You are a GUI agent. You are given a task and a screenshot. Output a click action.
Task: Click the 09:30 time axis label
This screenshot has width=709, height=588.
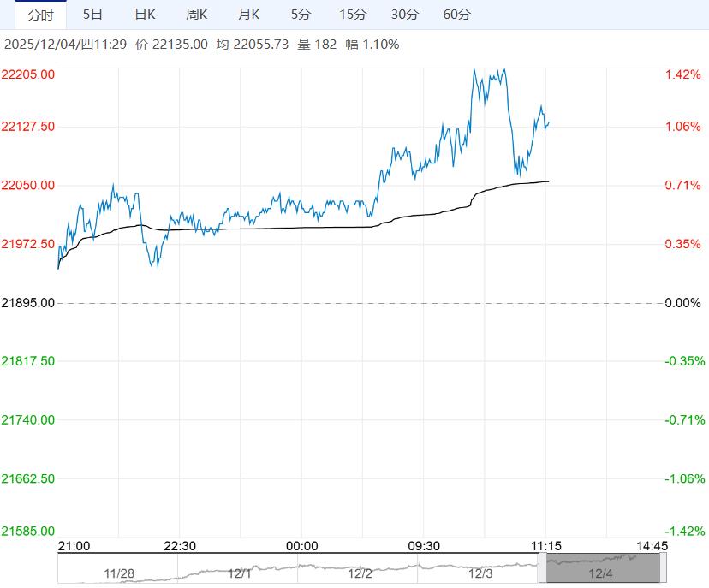423,546
